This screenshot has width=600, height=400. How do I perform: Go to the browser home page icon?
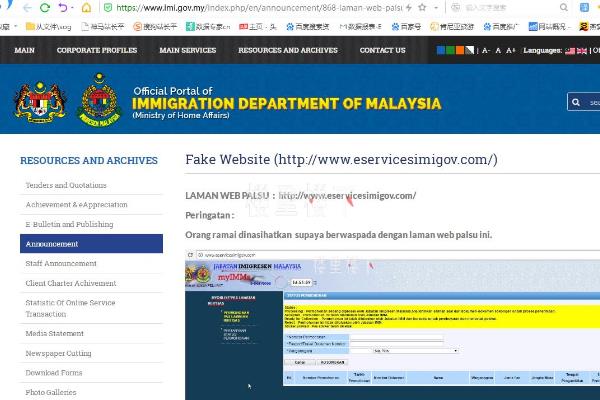86,6
